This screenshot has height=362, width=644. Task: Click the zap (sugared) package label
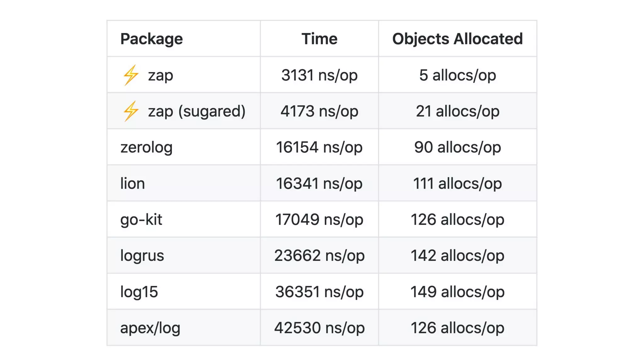click(x=197, y=111)
